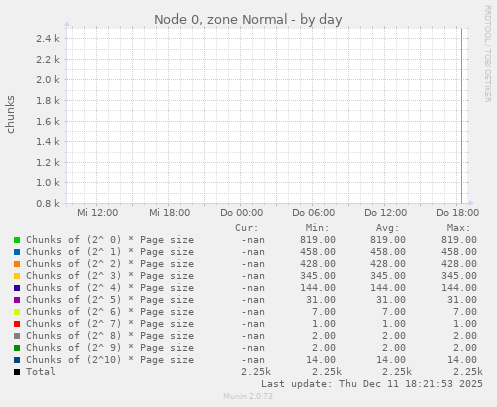Click the dark blue swatch for 2^ 4 chunks
Viewport: 497px width, 407px height.
tap(17, 288)
